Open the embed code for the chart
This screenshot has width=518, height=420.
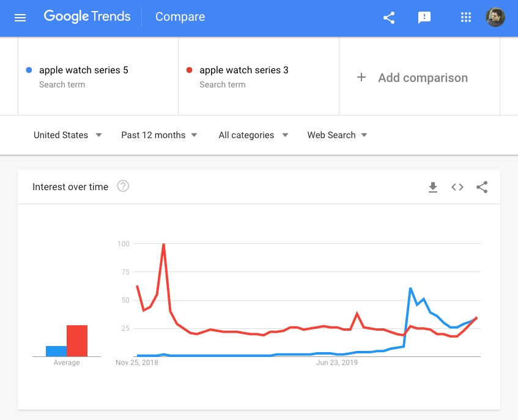[457, 187]
